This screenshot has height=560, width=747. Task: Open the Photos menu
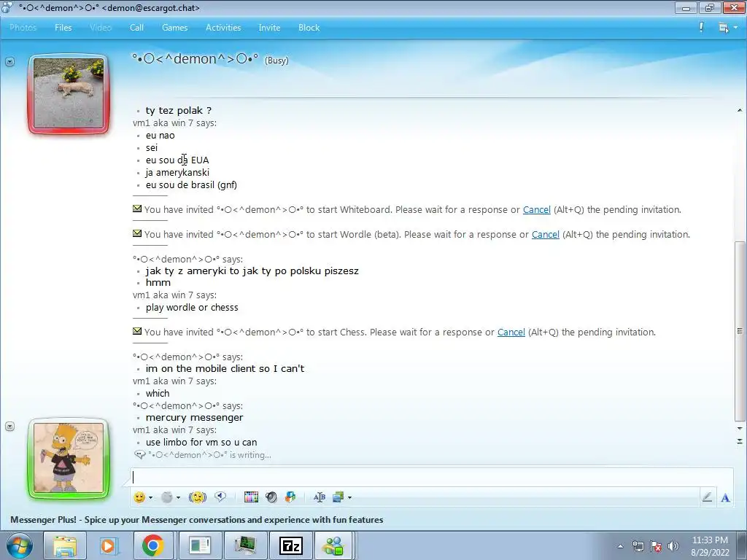pos(23,28)
